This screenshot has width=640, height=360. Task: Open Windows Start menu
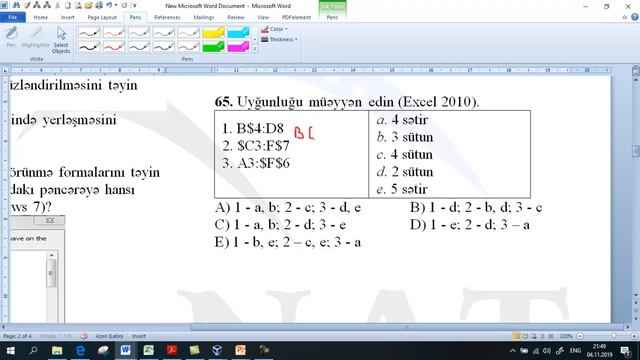click(11, 351)
